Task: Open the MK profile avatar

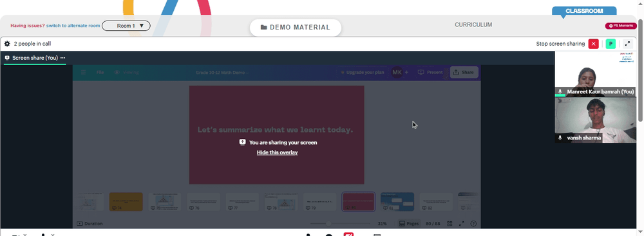Action: (397, 72)
